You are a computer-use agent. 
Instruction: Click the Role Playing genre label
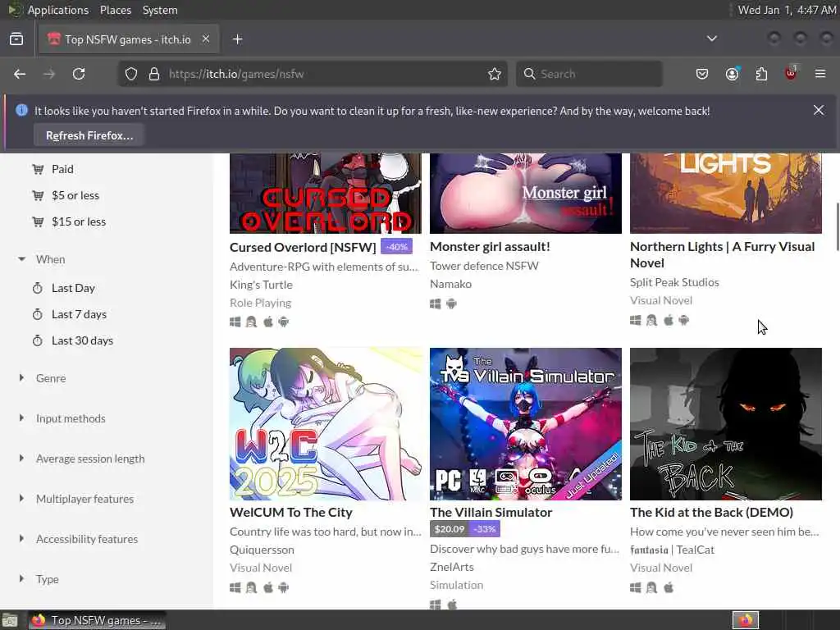tap(260, 303)
